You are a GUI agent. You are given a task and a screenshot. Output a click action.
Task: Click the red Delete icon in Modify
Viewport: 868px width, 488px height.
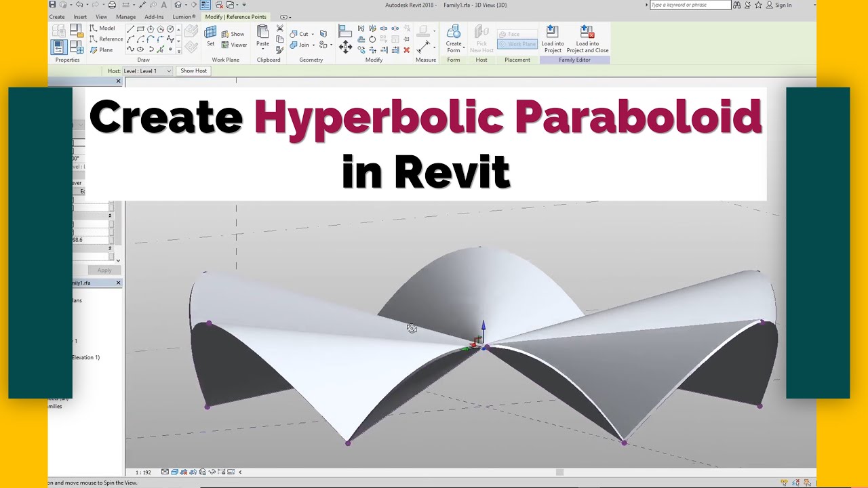click(x=407, y=50)
